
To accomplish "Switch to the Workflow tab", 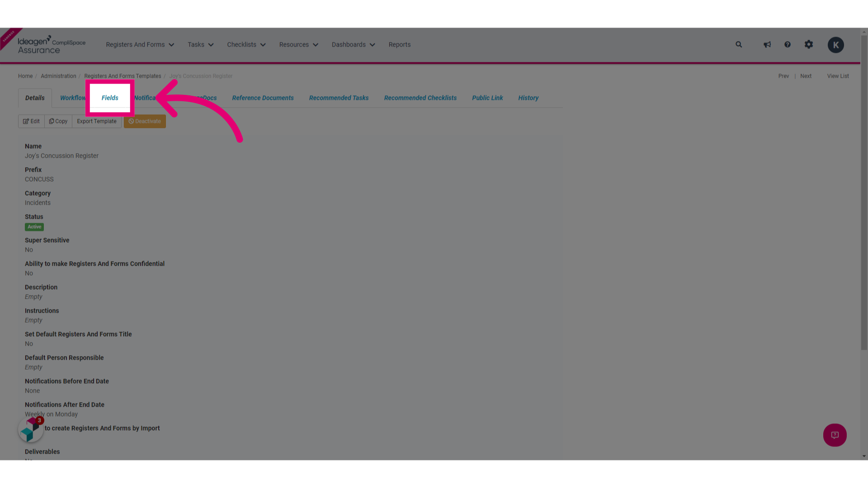I will (72, 98).
